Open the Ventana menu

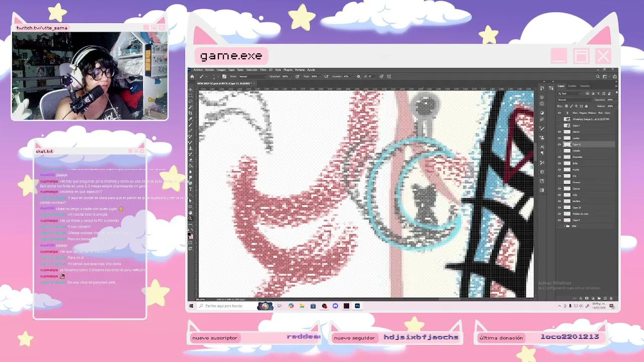(299, 70)
